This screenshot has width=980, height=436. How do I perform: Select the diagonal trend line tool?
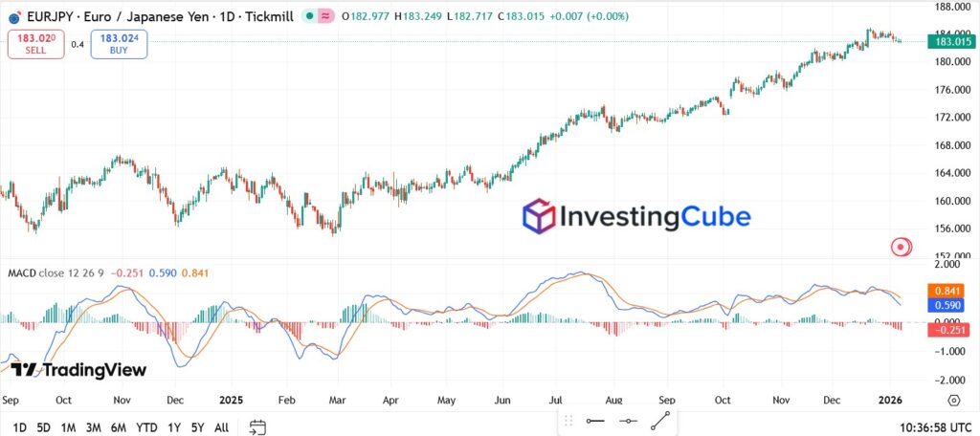(660, 421)
